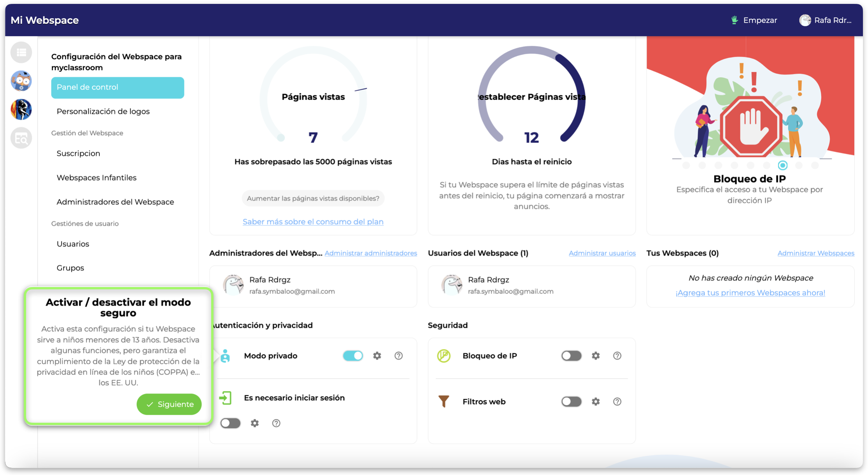This screenshot has height=475, width=868.
Task: Open Personalización de logos
Action: 103,112
